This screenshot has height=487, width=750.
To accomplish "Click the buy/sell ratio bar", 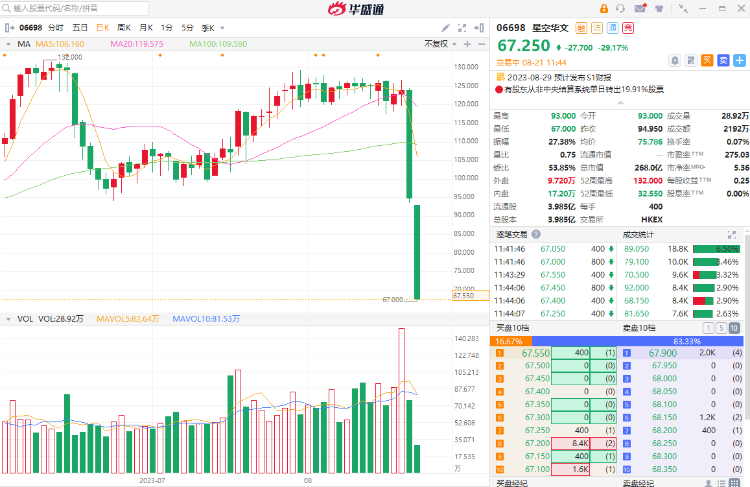I will (621, 341).
